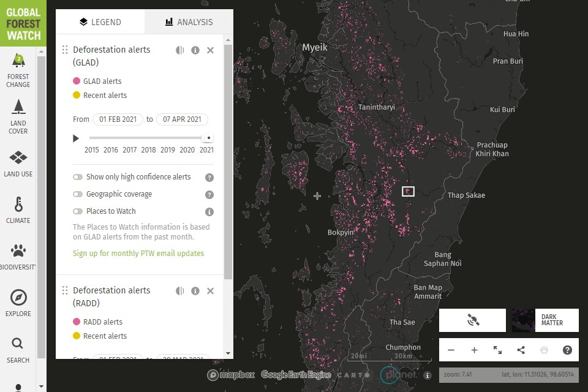The width and height of the screenshot is (588, 392).
Task: Zoom in the map
Action: (474, 350)
